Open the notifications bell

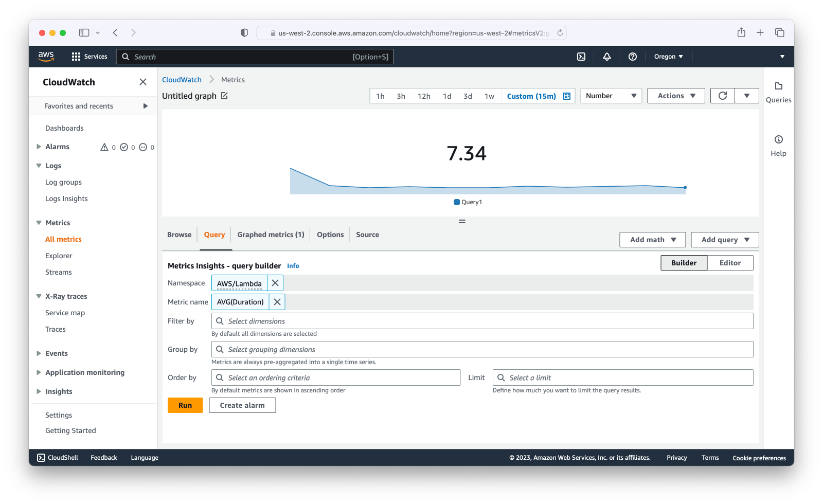(x=607, y=57)
